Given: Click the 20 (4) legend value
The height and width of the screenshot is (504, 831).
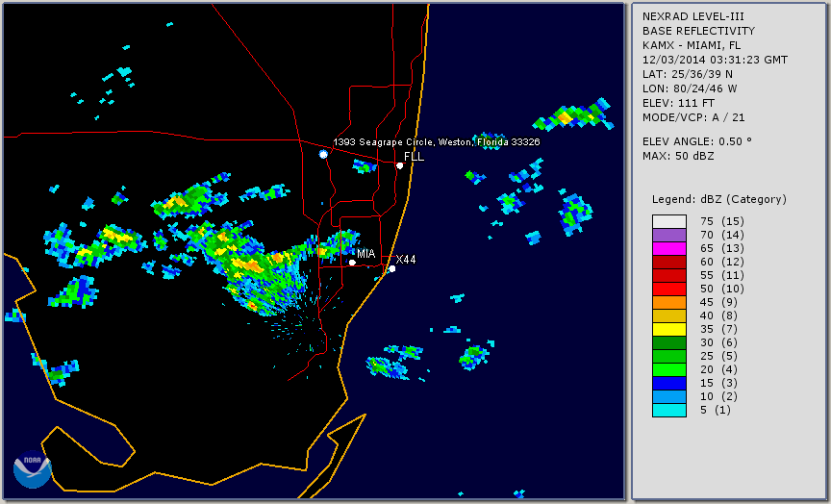Looking at the screenshot, I should tap(718, 370).
